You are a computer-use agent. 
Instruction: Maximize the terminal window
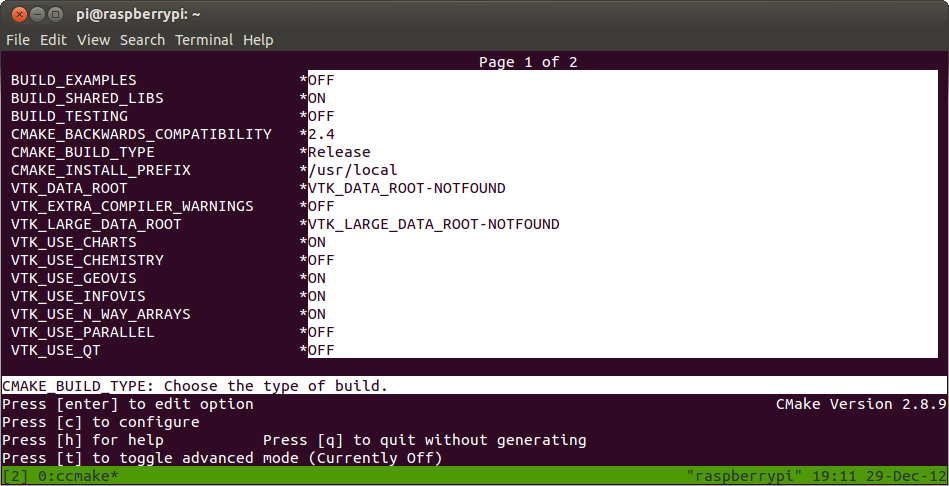coord(56,14)
